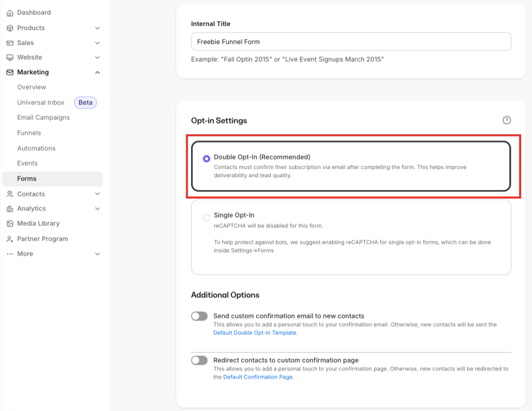This screenshot has height=411, width=532.
Task: Click the Contacts icon in sidebar
Action: click(x=9, y=194)
